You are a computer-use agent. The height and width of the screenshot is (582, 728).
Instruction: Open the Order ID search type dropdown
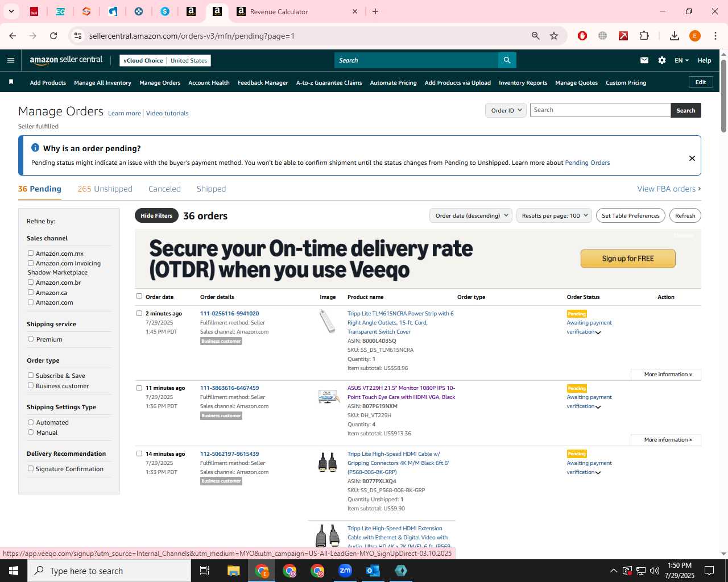(x=506, y=110)
